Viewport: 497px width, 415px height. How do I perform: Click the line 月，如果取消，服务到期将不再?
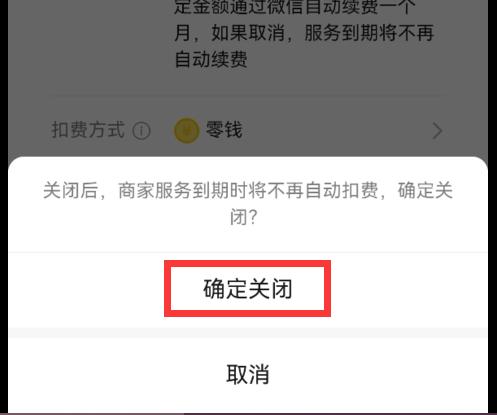(x=304, y=33)
